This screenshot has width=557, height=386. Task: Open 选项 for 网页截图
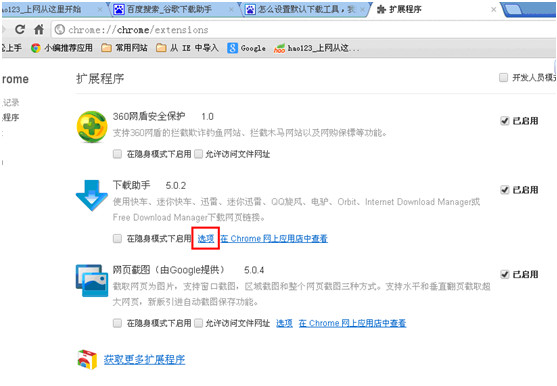[284, 323]
